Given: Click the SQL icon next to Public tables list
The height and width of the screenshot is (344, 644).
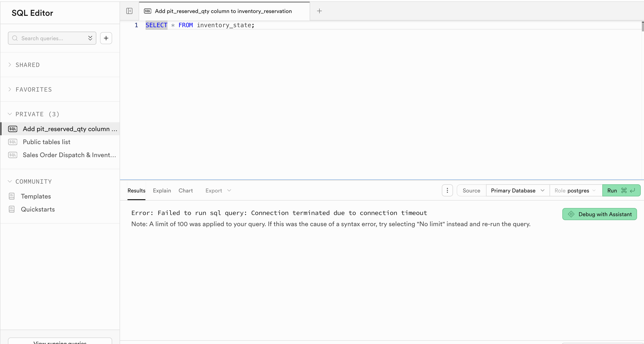Looking at the screenshot, I should 13,142.
